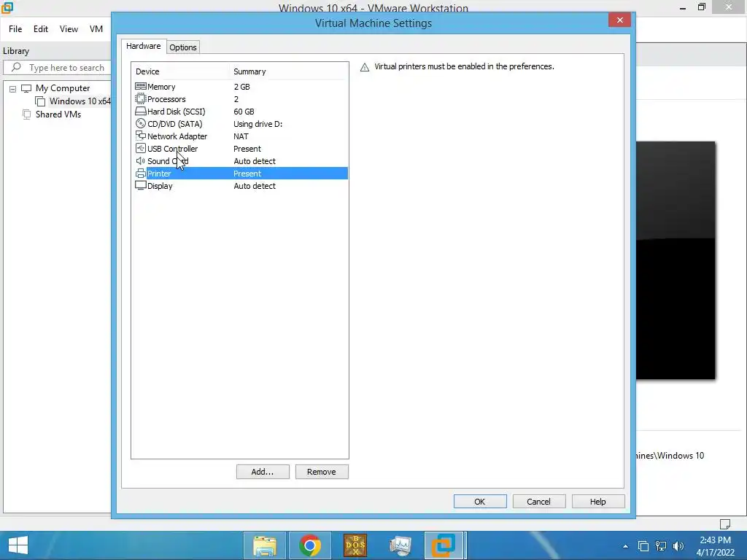Open the Edit menu
The width and height of the screenshot is (747, 560).
point(41,29)
